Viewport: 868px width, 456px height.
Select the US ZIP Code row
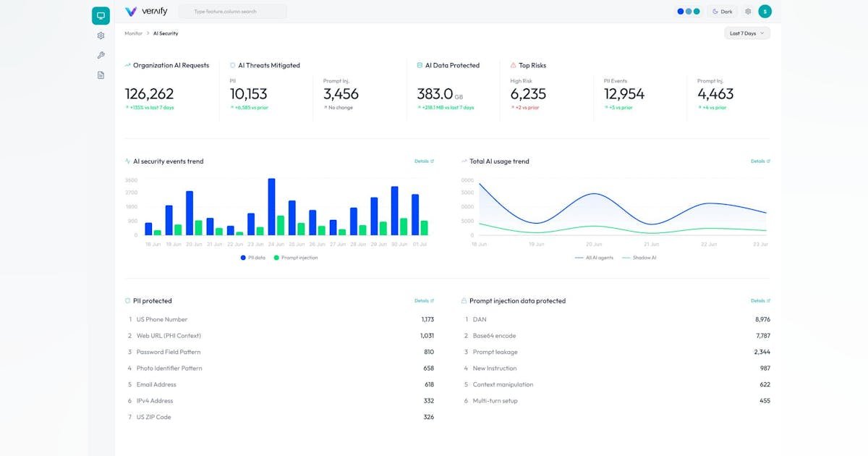281,417
